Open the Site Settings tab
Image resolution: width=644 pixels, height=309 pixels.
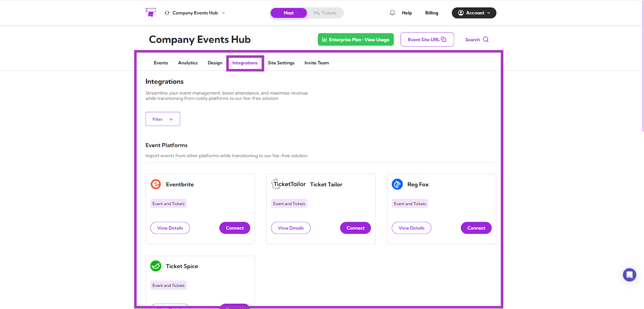281,63
